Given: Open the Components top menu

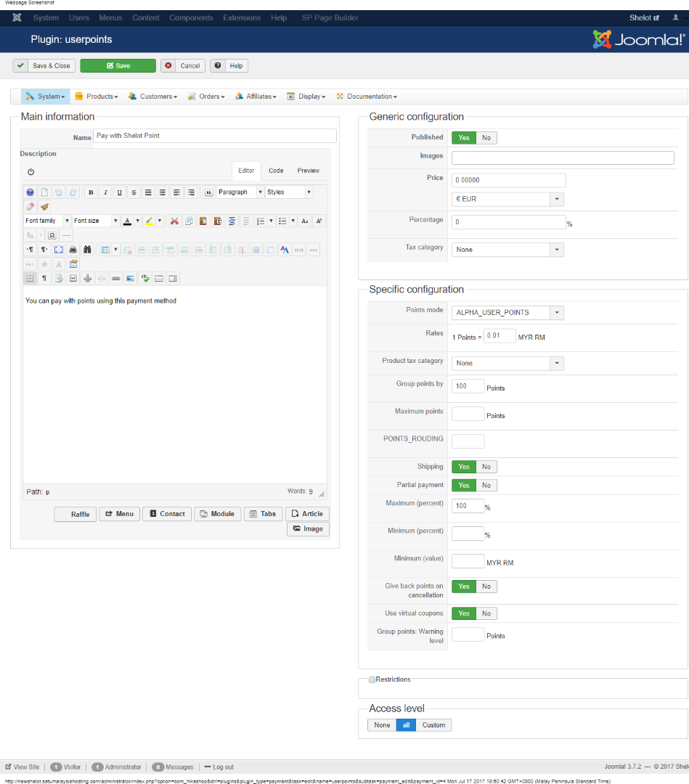Looking at the screenshot, I should 191,18.
